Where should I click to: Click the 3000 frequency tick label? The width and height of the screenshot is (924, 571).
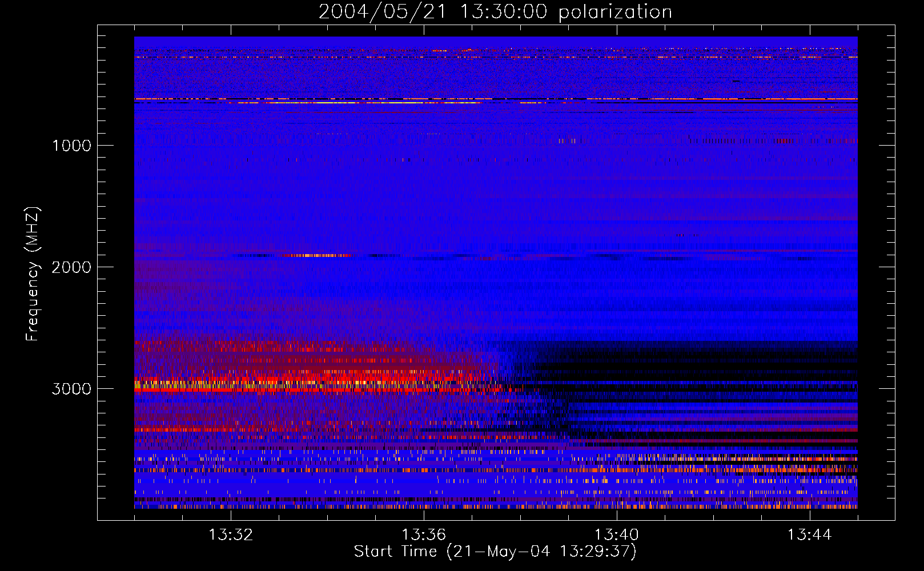(71, 389)
